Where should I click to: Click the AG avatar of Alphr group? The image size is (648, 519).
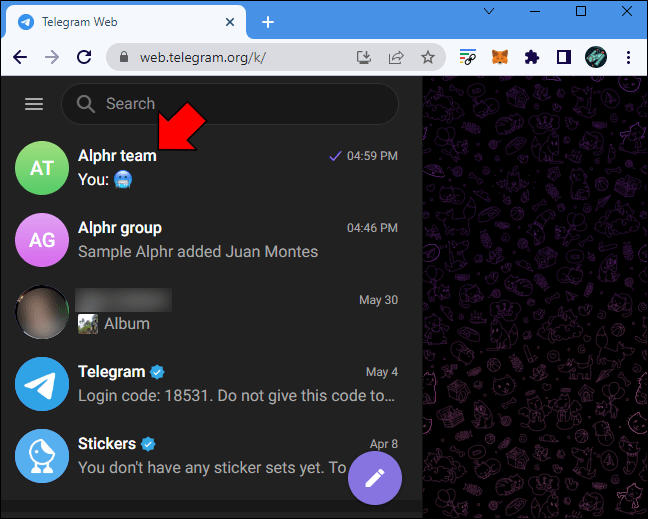coord(42,240)
